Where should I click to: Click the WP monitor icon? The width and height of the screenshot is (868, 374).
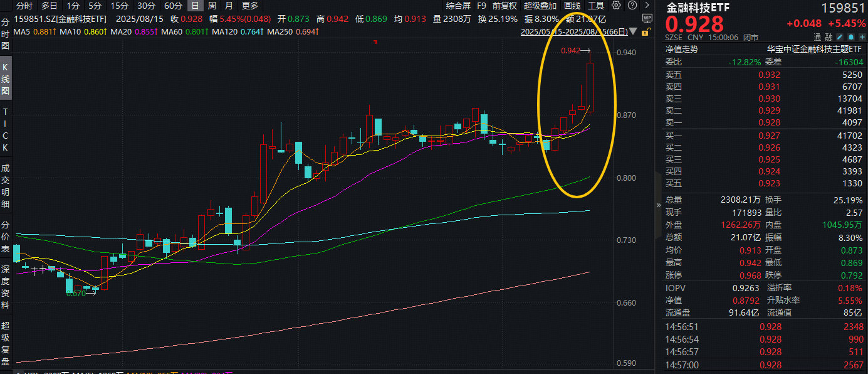click(647, 18)
